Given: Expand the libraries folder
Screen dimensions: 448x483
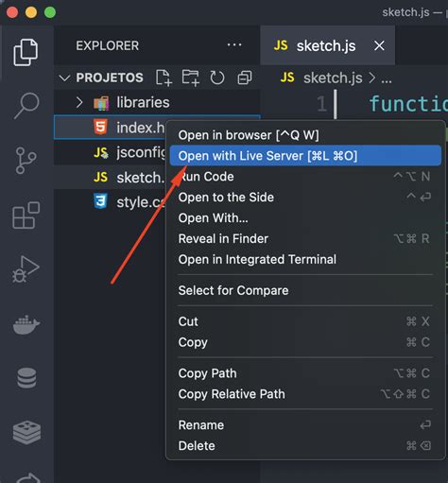Looking at the screenshot, I should click(x=79, y=102).
